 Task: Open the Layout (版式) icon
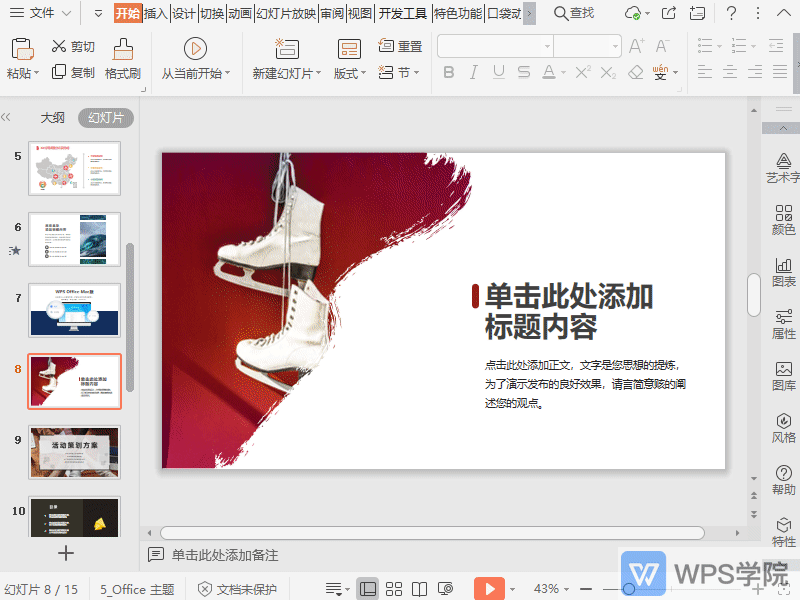tap(349, 49)
